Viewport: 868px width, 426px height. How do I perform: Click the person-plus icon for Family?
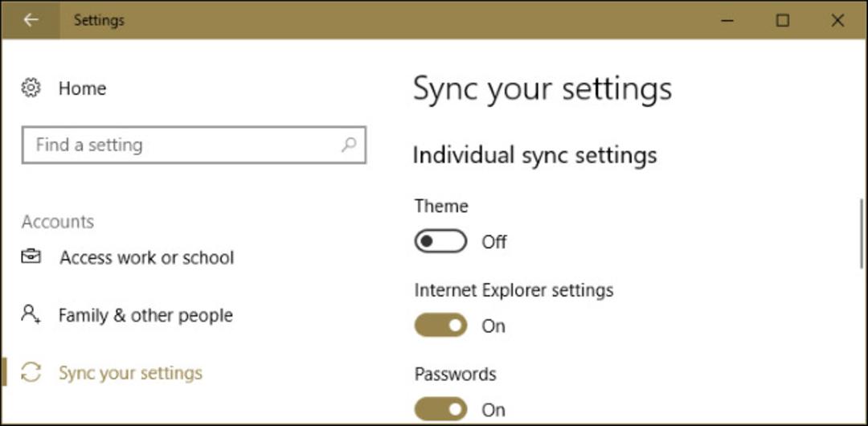pyautogui.click(x=31, y=314)
